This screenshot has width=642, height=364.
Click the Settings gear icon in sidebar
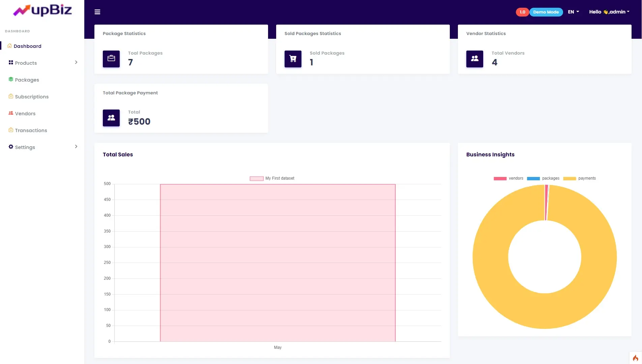point(11,147)
